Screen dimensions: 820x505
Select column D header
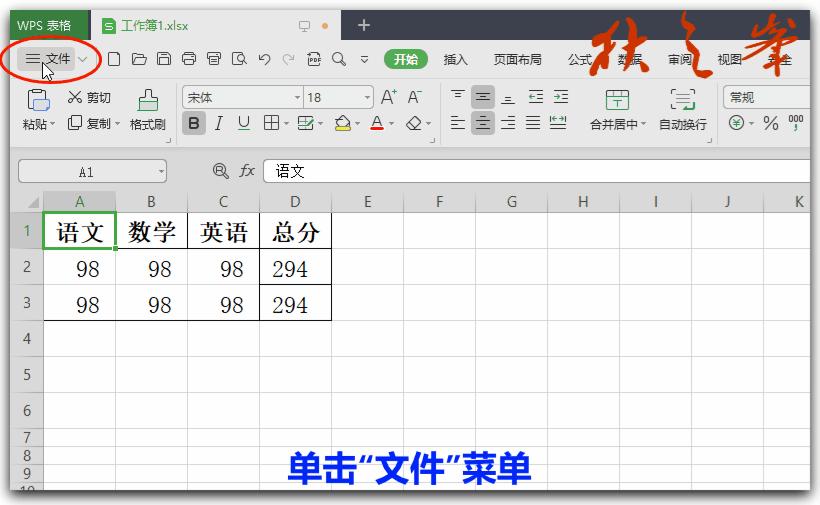click(295, 202)
